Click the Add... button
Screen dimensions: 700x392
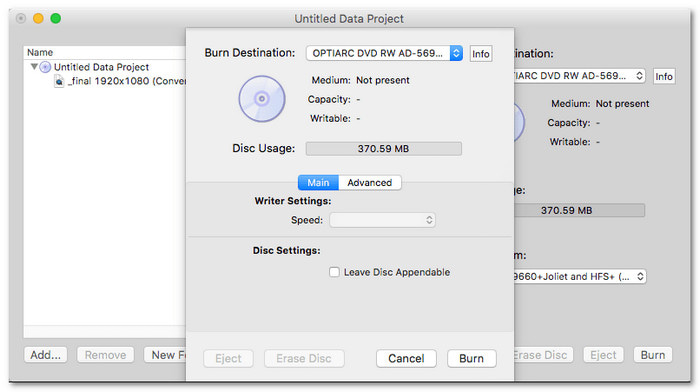coord(46,355)
